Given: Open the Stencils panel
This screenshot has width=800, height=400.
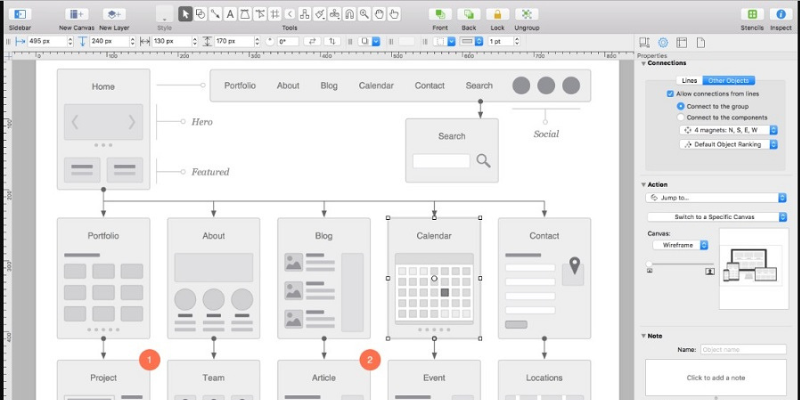Looking at the screenshot, I should 752,14.
